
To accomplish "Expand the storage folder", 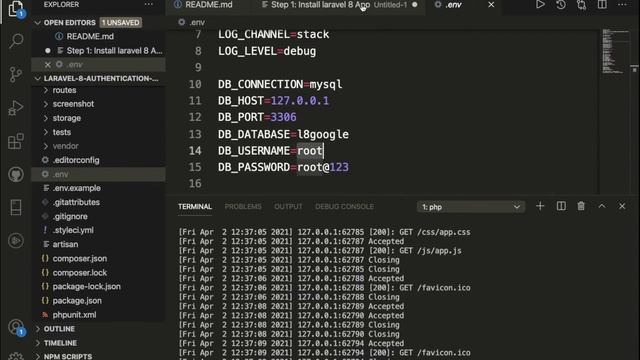I will [x=67, y=118].
